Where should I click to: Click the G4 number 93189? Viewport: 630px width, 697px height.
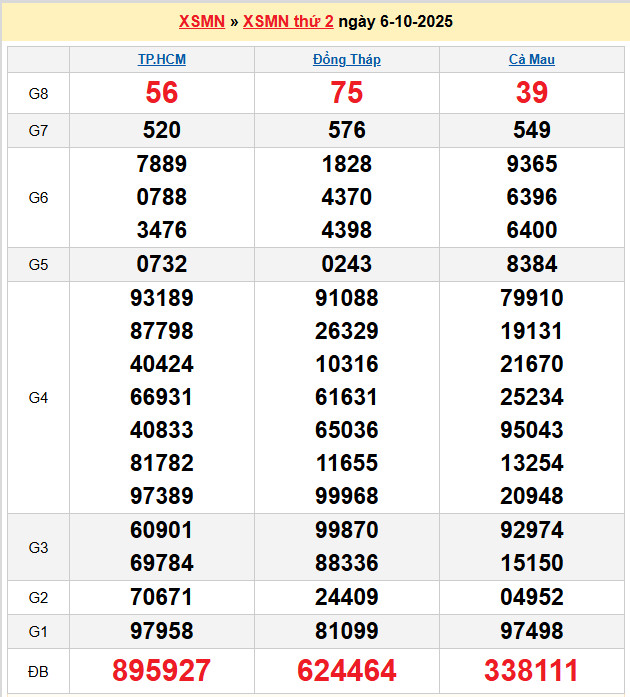162,298
